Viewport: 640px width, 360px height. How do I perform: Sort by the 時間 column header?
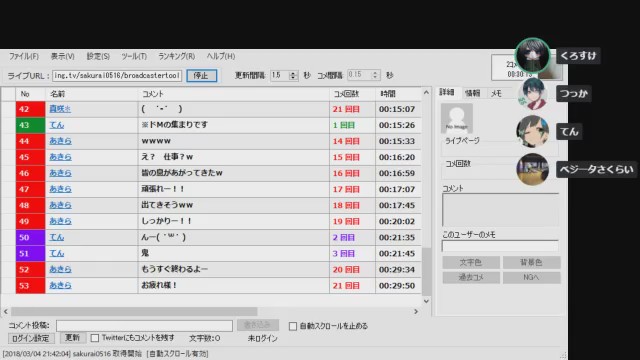click(x=388, y=94)
